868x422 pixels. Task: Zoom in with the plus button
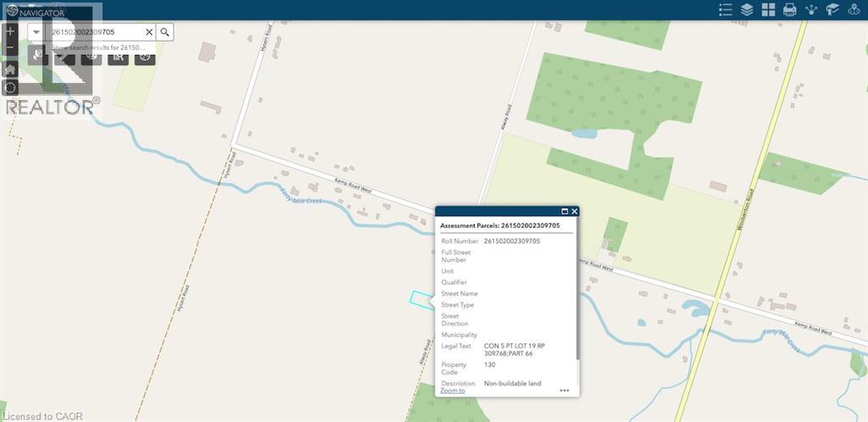(x=10, y=31)
